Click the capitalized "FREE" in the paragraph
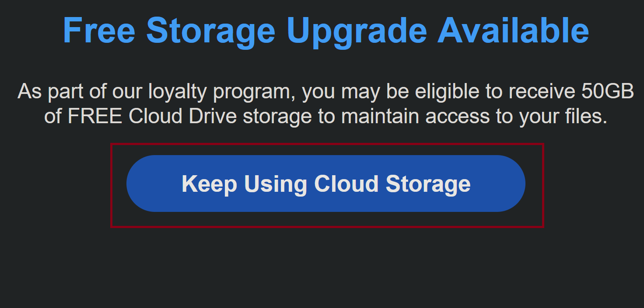Image resolution: width=644 pixels, height=308 pixels. [x=95, y=116]
